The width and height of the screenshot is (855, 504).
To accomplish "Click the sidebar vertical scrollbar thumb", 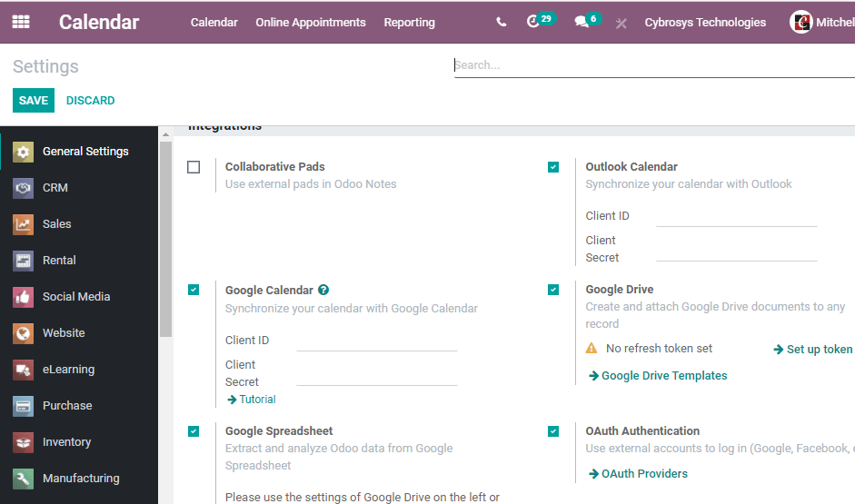I will [165, 239].
